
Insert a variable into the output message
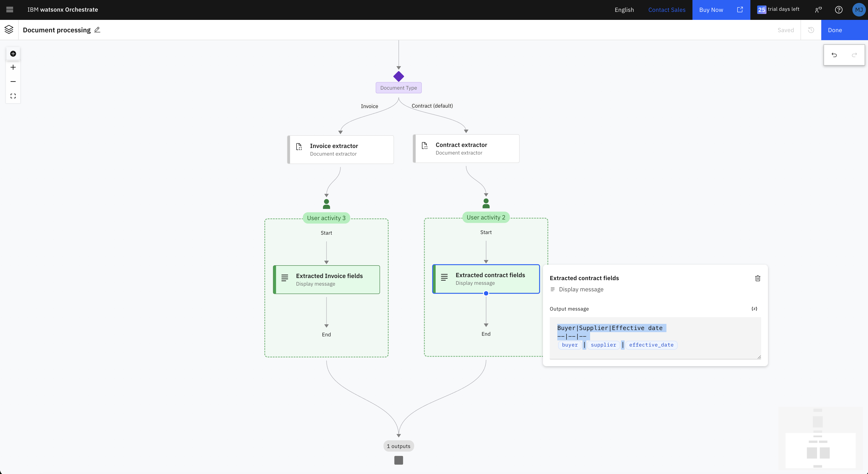[x=754, y=309]
